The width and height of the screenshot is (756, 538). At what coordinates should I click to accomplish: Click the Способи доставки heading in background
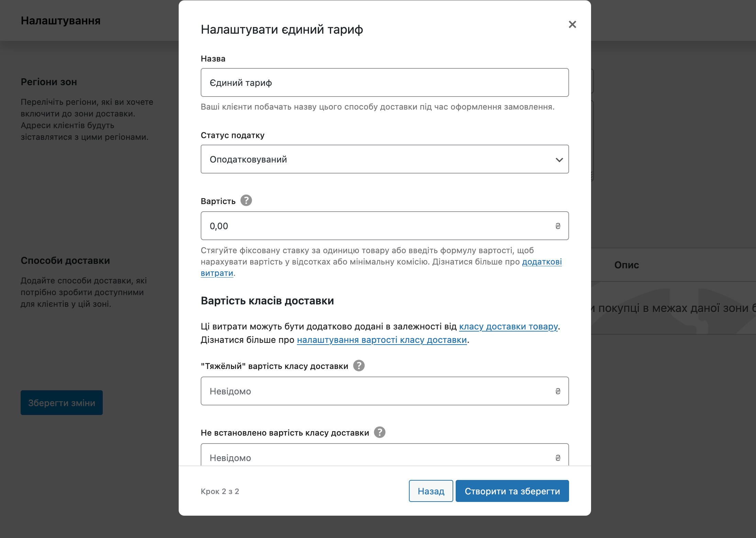click(65, 260)
